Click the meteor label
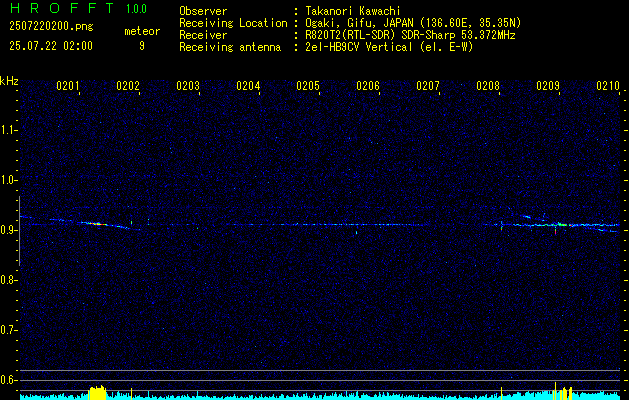 click(142, 31)
